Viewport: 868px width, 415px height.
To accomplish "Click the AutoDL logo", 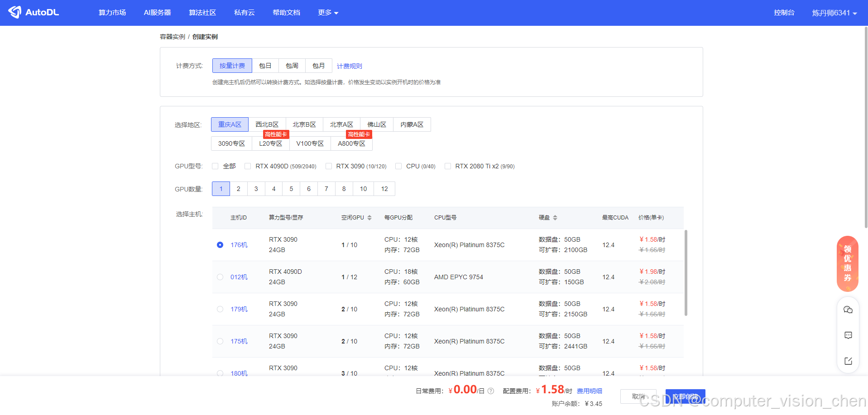I will (x=34, y=12).
